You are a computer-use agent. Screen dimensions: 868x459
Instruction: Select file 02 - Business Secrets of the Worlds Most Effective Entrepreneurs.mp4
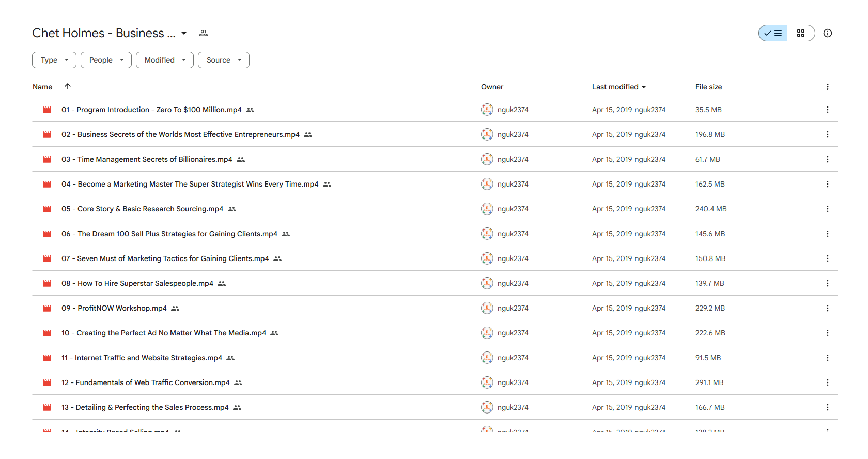coord(180,134)
